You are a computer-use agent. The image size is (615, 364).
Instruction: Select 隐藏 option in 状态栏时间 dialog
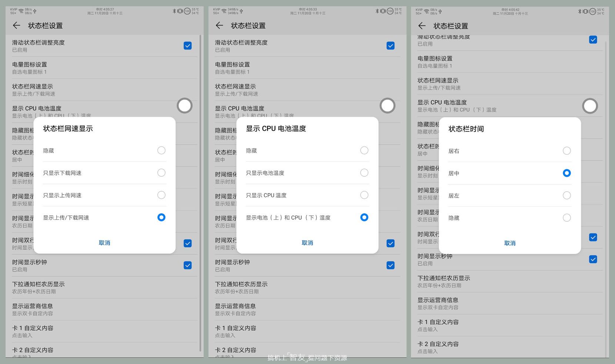510,218
